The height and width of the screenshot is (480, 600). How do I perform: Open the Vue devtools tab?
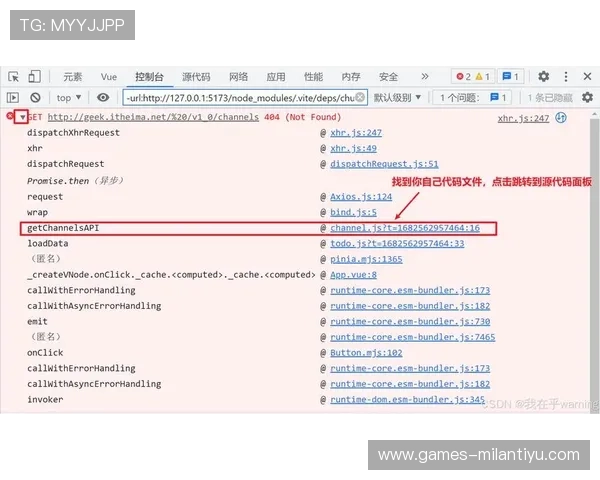click(109, 77)
